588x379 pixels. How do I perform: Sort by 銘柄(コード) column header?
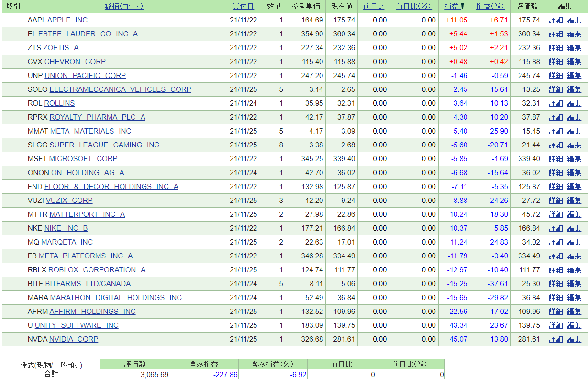[124, 6]
